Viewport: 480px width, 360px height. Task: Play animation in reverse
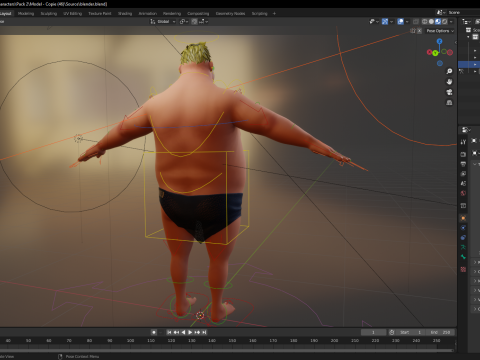coord(183,332)
